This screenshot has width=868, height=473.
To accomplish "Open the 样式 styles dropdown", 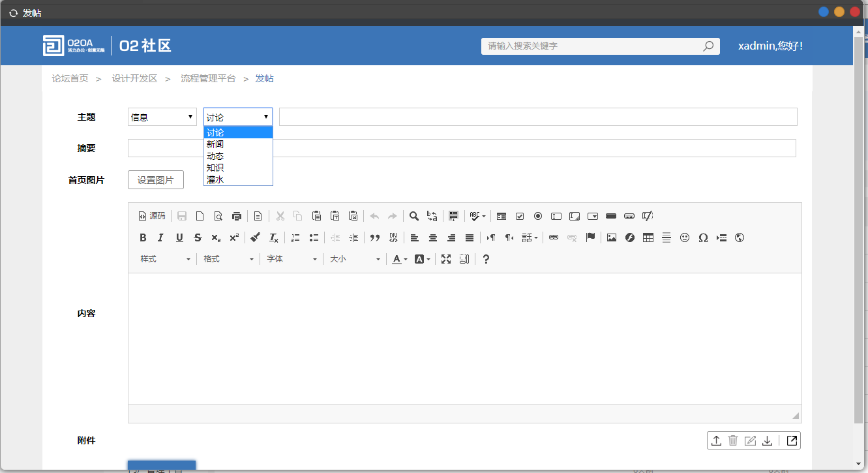I will (x=166, y=259).
